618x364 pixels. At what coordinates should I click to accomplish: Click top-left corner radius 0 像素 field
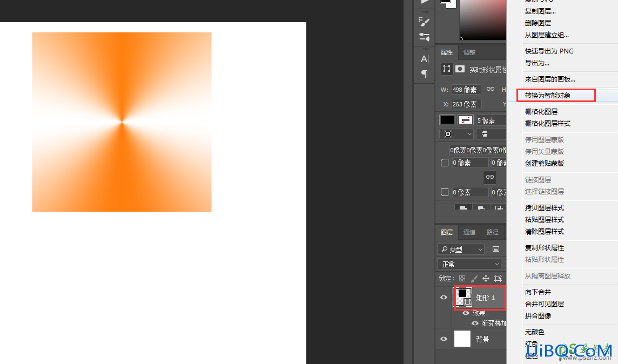[x=470, y=163]
